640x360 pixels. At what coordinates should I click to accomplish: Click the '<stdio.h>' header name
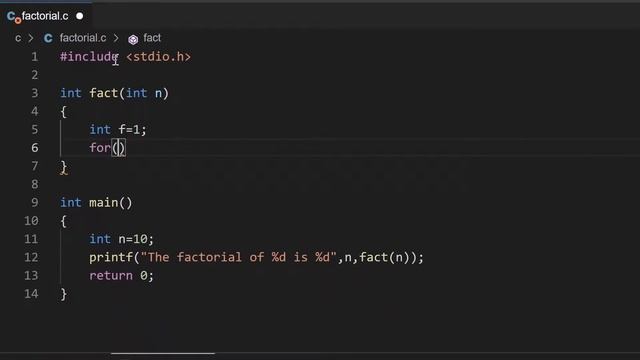click(x=158, y=57)
